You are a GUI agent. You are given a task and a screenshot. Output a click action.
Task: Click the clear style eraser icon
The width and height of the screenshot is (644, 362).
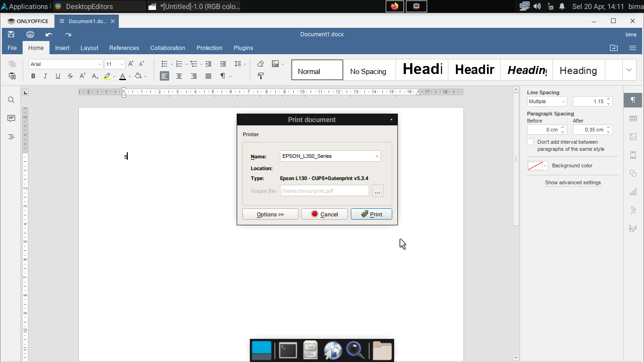point(260,64)
